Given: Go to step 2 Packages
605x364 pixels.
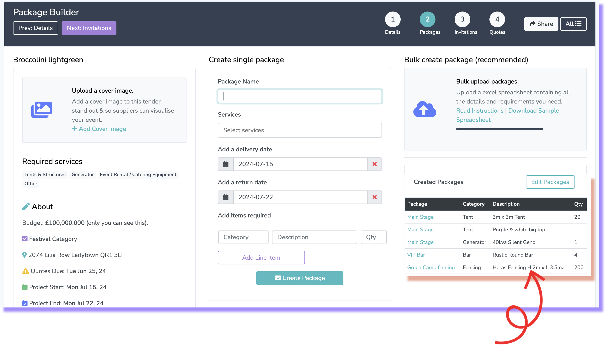Looking at the screenshot, I should (x=427, y=19).
